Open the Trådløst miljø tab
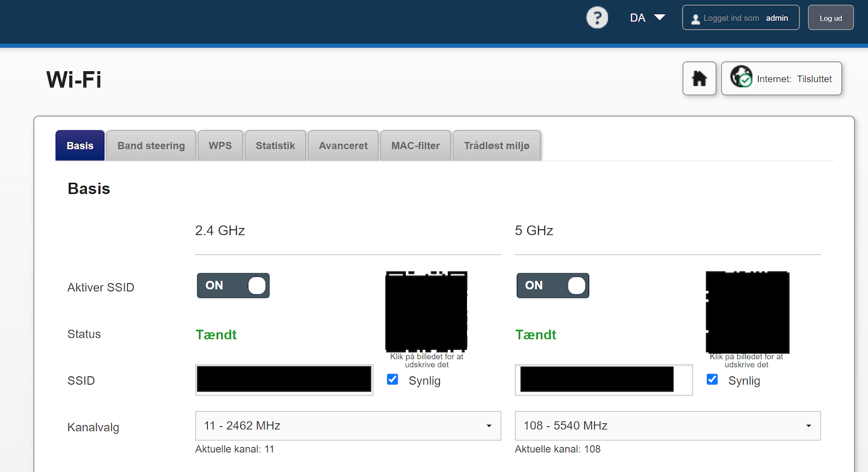Image resolution: width=868 pixels, height=472 pixels. (x=496, y=146)
